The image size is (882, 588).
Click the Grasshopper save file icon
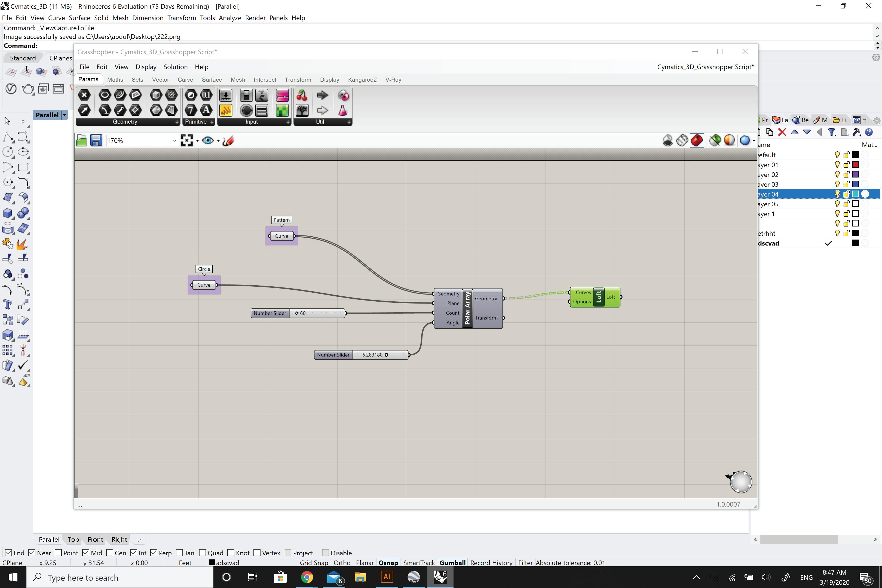tap(96, 141)
